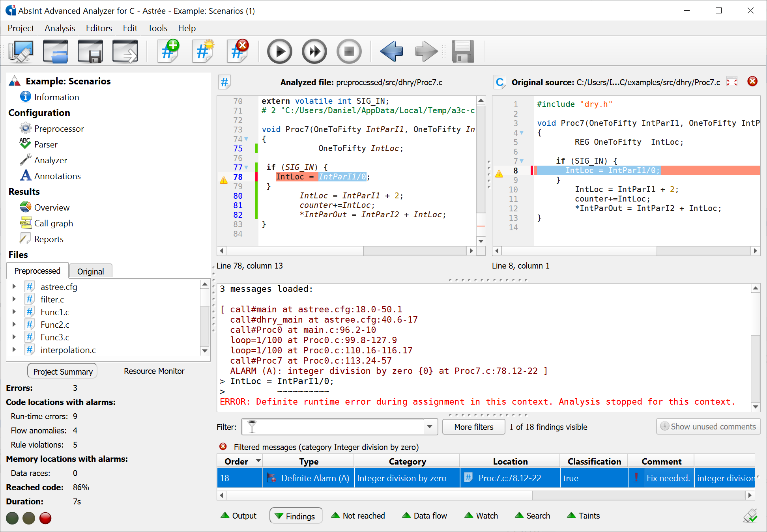Toggle the Output panel
Image resolution: width=767 pixels, height=532 pixels.
coord(239,516)
